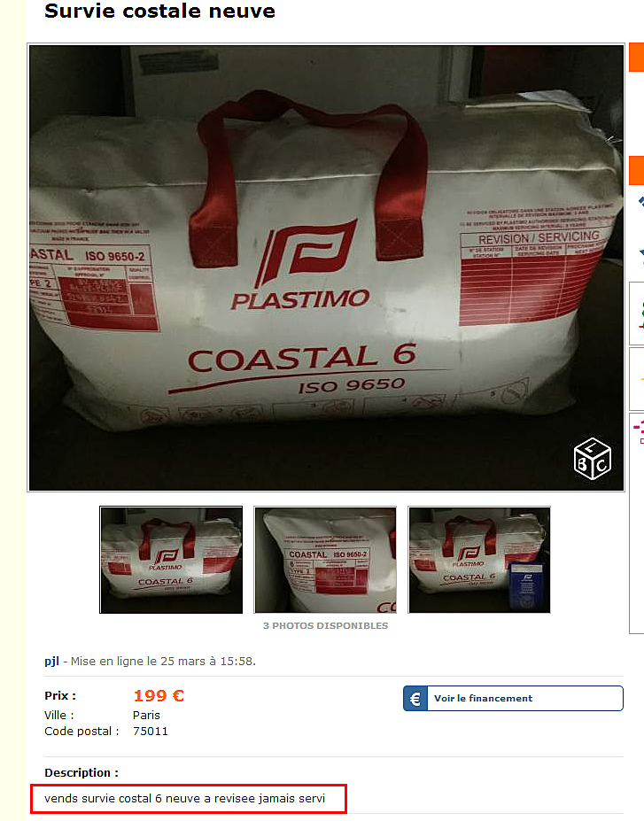Click the main Plastimo Coastal 6 photo
The width and height of the screenshot is (644, 821).
(x=326, y=267)
